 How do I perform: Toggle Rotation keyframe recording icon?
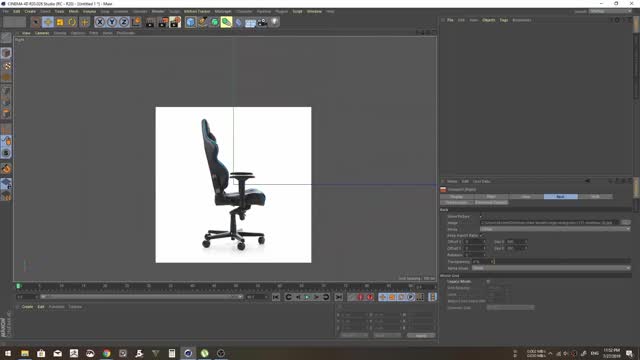pyautogui.click(x=401, y=297)
